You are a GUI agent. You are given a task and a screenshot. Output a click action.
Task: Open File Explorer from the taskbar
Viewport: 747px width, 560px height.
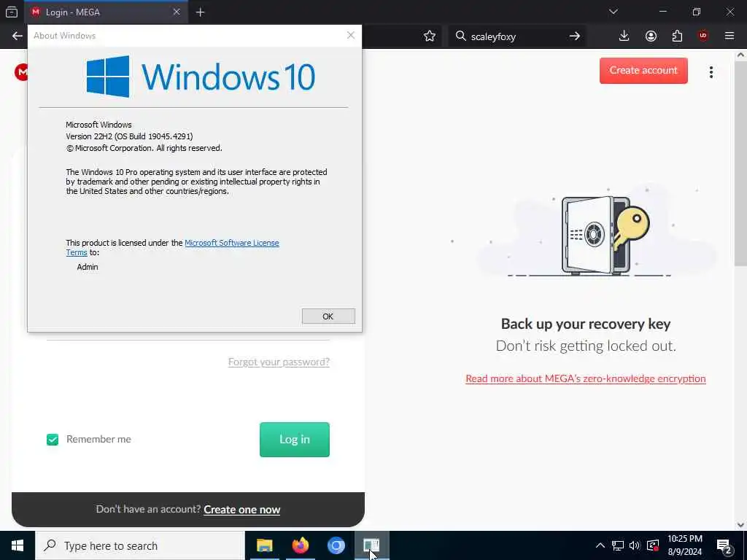[264, 545]
